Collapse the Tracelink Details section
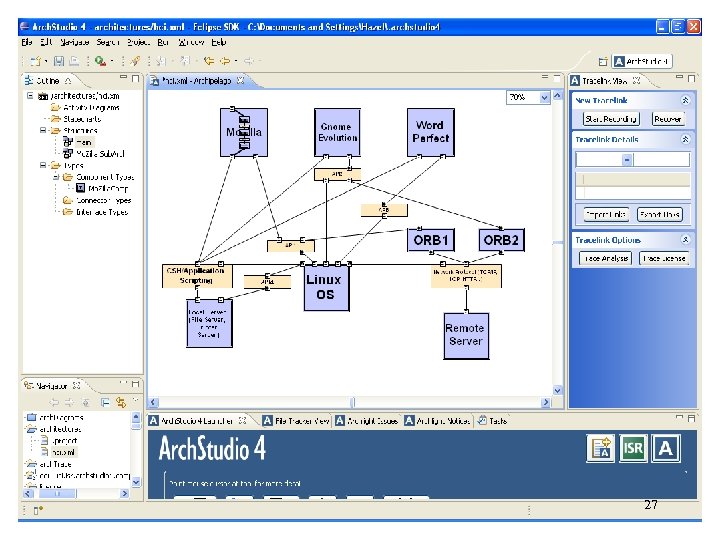Viewport: 720px width, 540px height. (x=685, y=139)
